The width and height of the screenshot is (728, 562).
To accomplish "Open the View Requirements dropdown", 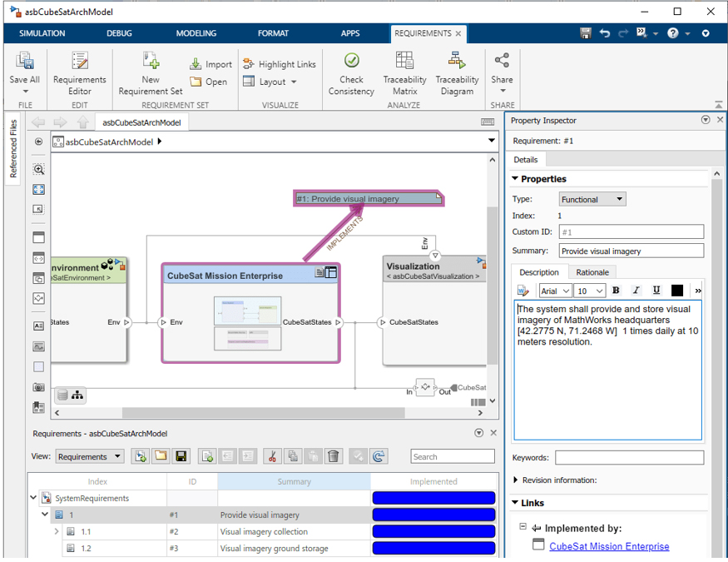I will (89, 456).
